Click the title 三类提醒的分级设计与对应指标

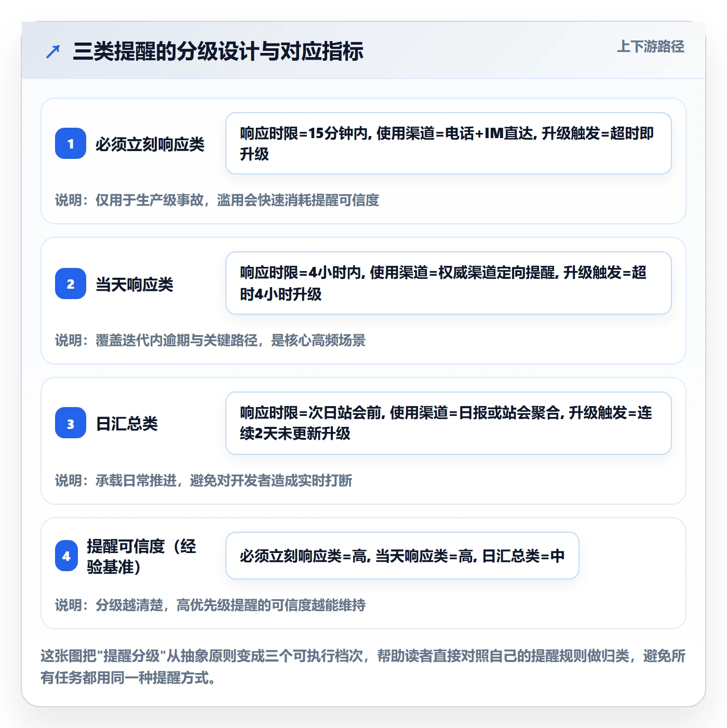[218, 51]
